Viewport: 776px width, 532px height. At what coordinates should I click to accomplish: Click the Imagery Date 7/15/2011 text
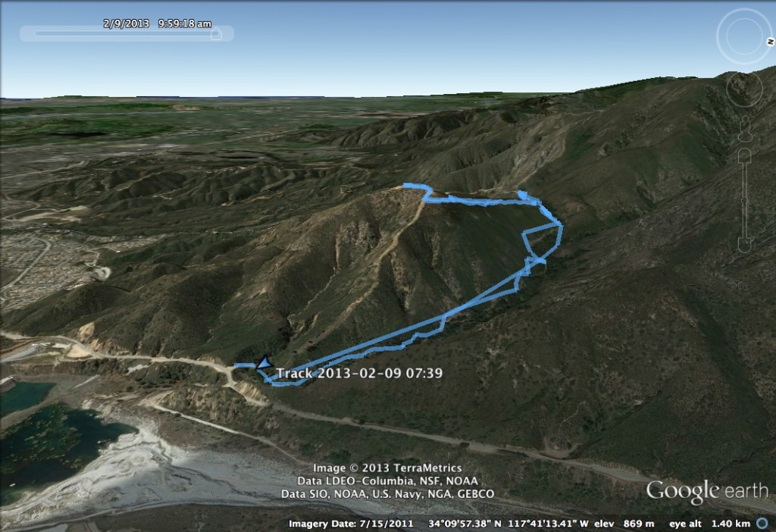tap(351, 524)
